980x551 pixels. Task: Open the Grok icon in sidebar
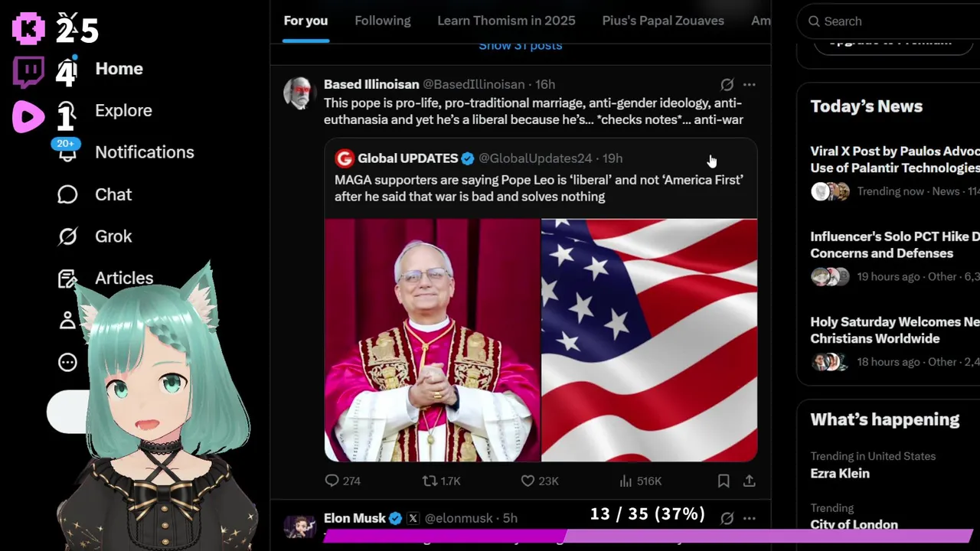coord(67,236)
